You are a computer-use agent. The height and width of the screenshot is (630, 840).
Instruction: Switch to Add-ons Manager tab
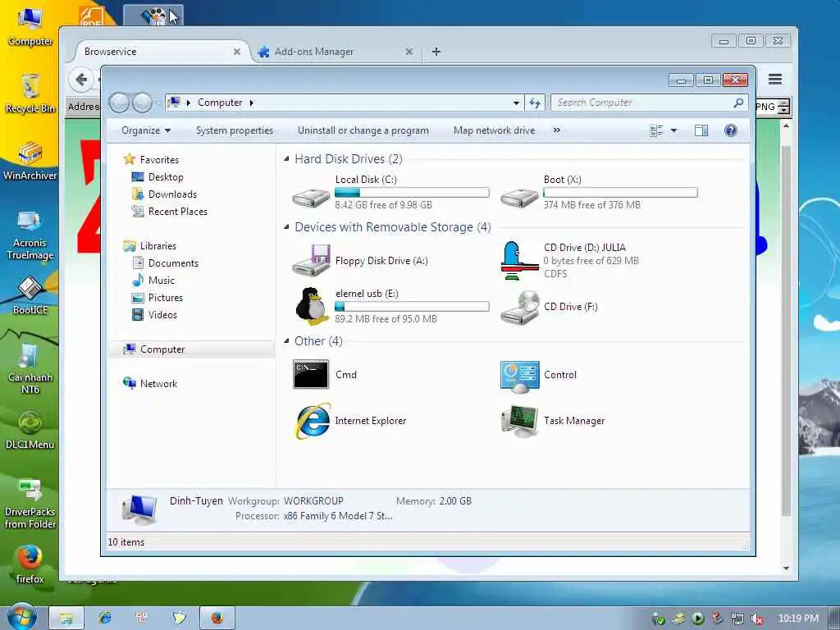336,52
